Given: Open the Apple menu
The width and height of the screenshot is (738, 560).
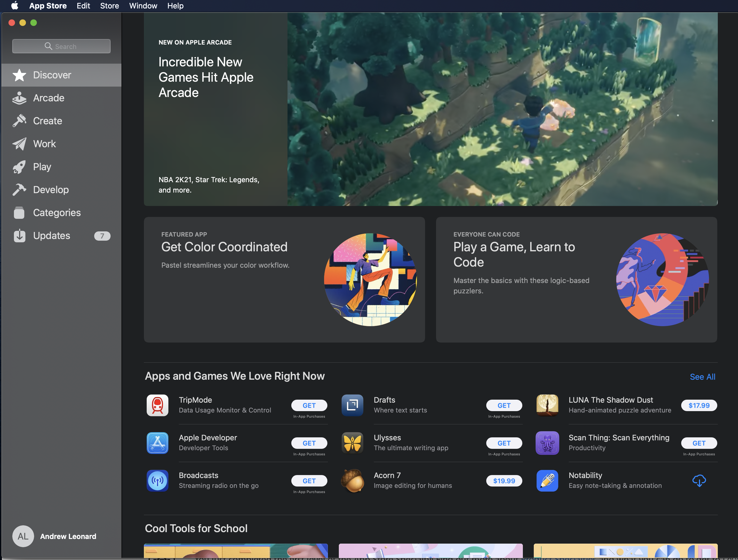Looking at the screenshot, I should 15,6.
